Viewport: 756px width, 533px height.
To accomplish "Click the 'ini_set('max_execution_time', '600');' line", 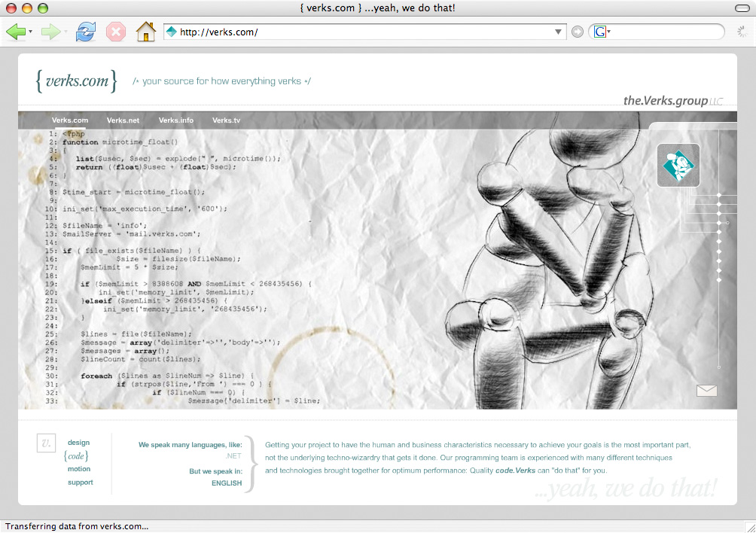I will 145,209.
